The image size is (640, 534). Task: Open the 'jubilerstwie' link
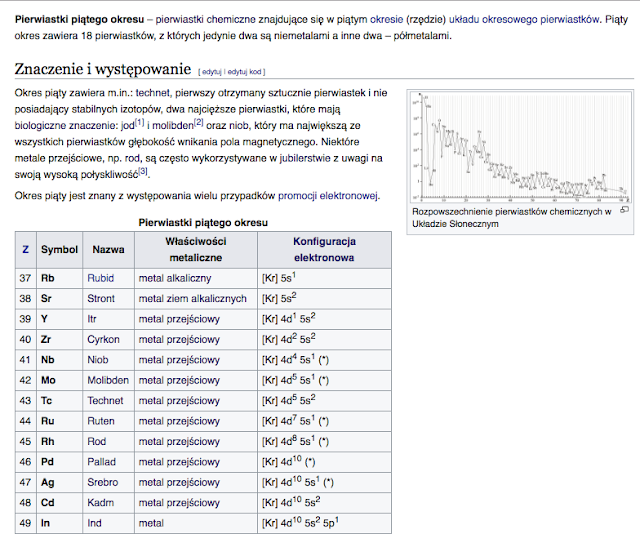point(305,158)
